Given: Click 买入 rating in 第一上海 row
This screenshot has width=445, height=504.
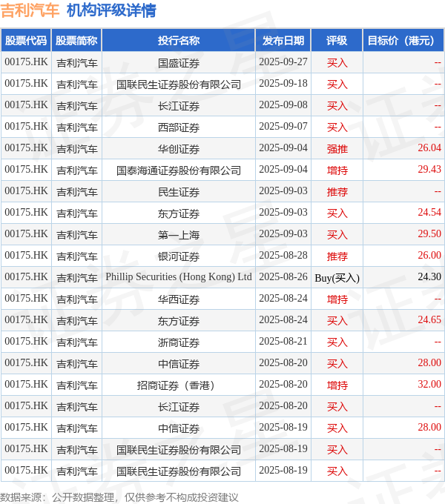Looking at the screenshot, I should click(x=337, y=235).
